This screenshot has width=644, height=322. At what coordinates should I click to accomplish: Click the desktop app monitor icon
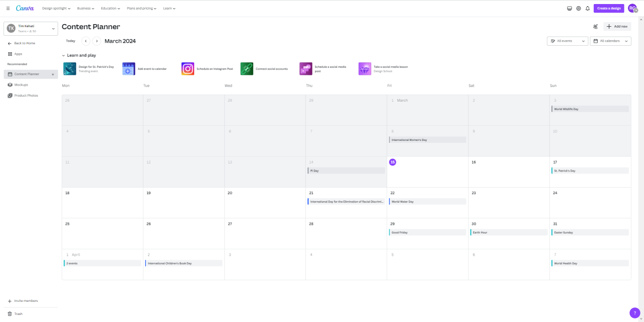[x=570, y=9]
